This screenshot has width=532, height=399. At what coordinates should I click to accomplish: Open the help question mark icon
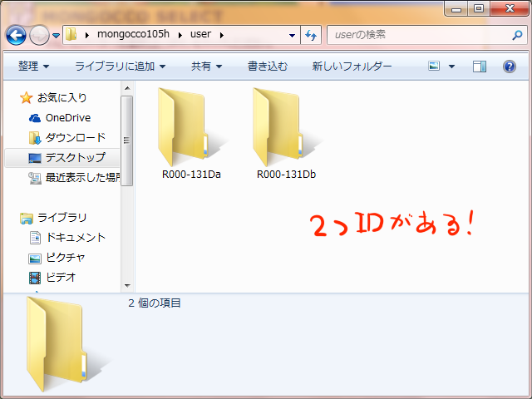(x=509, y=66)
